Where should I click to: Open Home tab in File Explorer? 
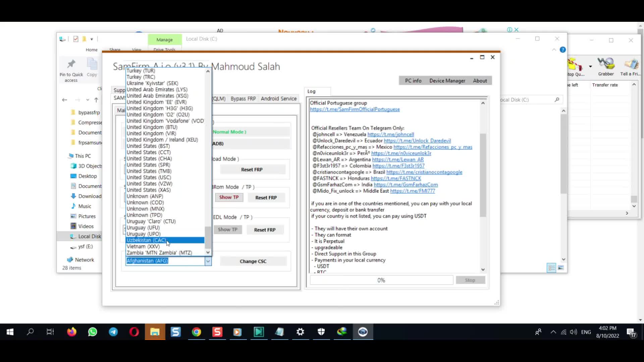pos(92,50)
